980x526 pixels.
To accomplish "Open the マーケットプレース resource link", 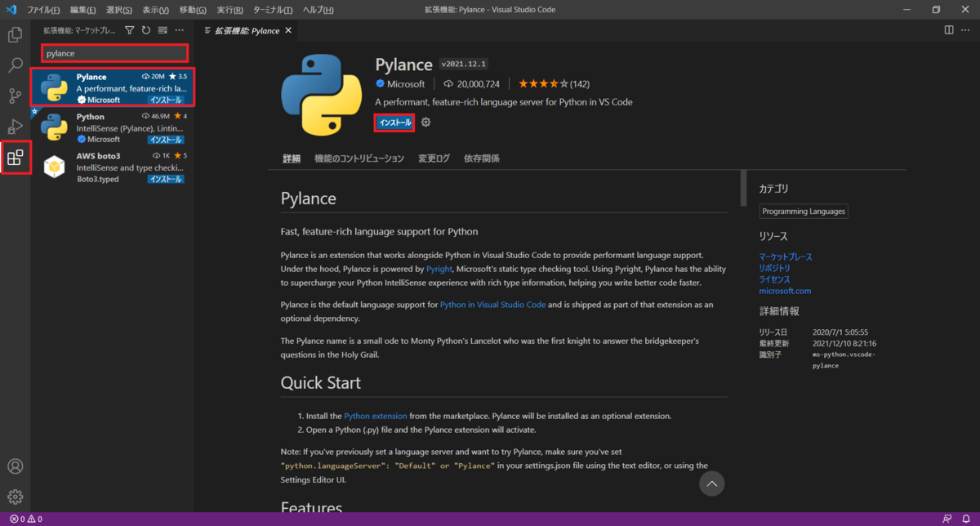I will [786, 256].
